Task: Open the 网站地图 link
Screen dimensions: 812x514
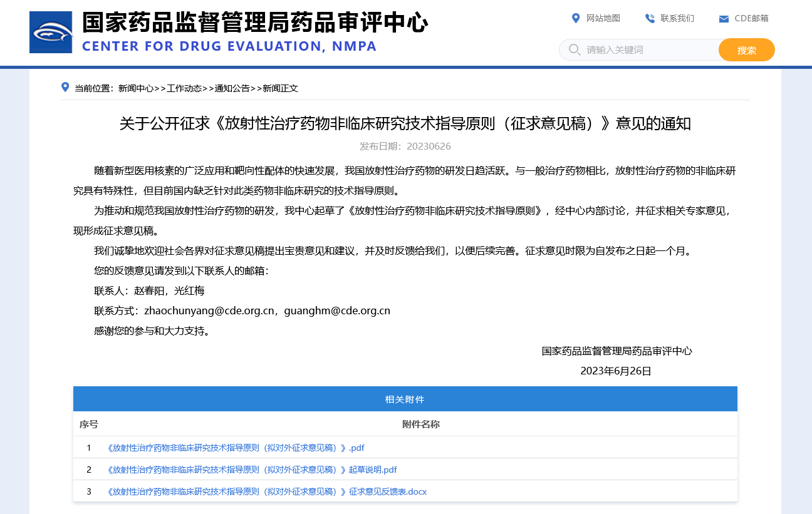Action: (x=603, y=18)
